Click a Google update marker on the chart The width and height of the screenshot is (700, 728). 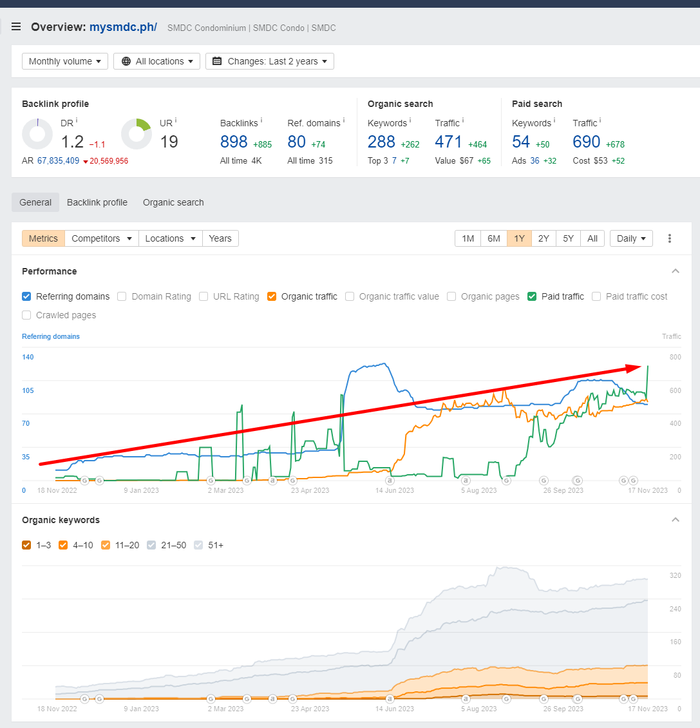tap(84, 480)
